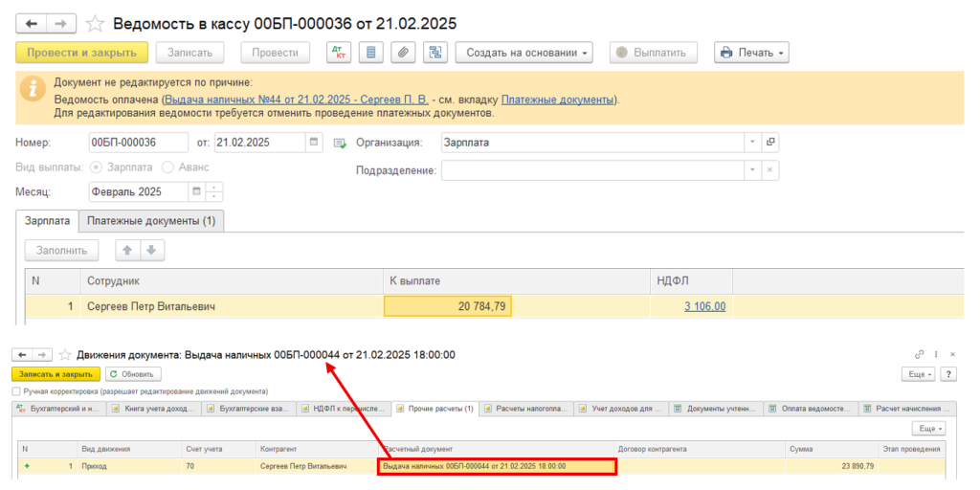Open the Книга учета доходов tab
The image size is (980, 490).
[153, 409]
